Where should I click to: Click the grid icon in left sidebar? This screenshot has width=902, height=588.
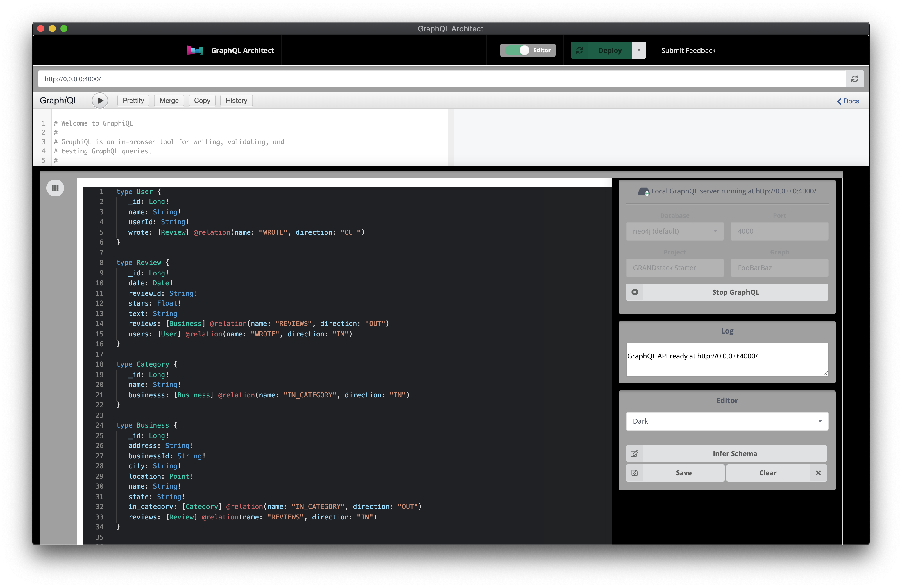click(x=55, y=188)
